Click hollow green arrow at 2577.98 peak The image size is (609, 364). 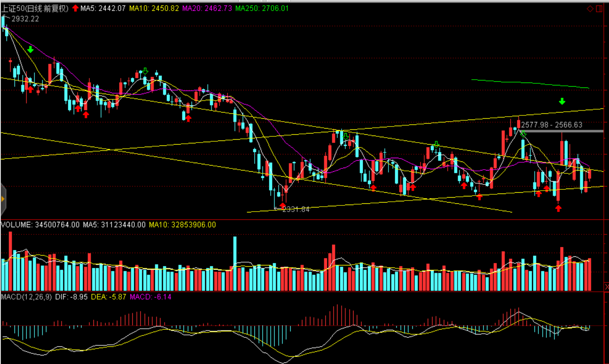[x=523, y=134]
